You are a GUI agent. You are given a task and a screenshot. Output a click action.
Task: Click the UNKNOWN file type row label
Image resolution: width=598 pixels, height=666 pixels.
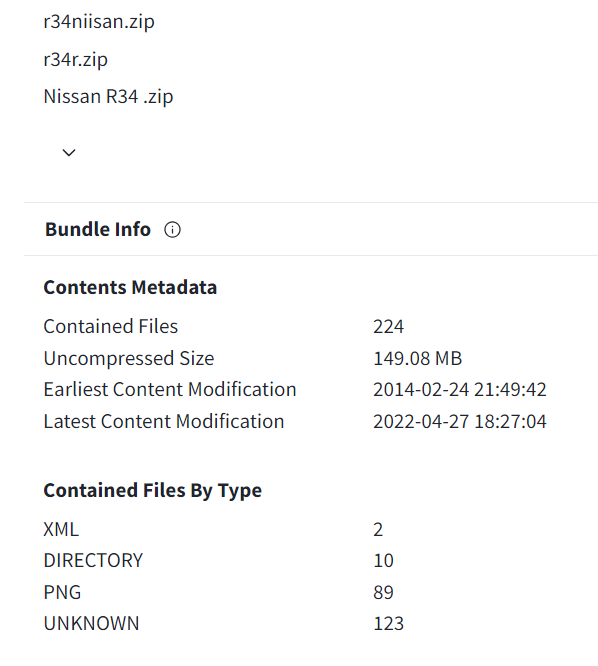click(91, 624)
